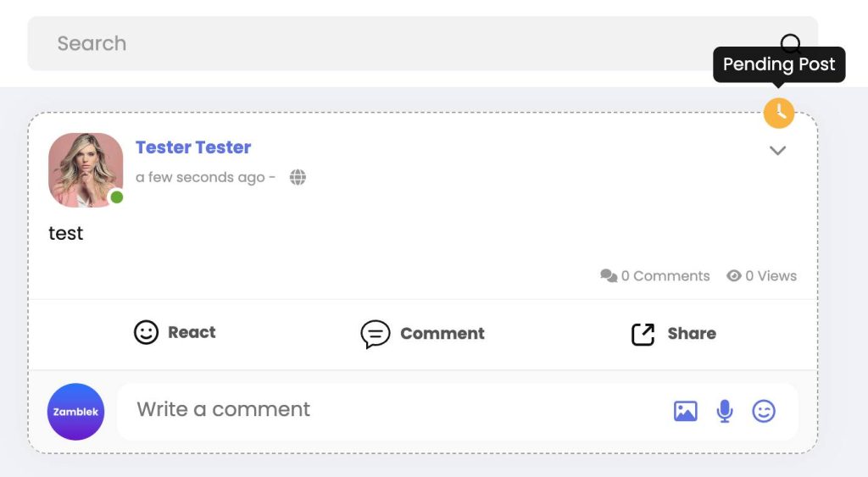Open Tester Tester's profile picture
Viewport: 868px width, 477px height.
click(86, 170)
